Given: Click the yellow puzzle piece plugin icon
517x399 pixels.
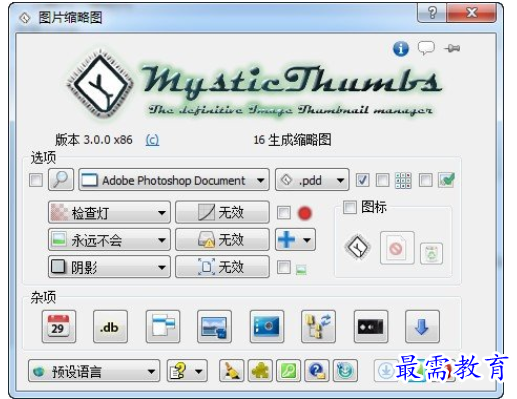Looking at the screenshot, I should [x=260, y=371].
